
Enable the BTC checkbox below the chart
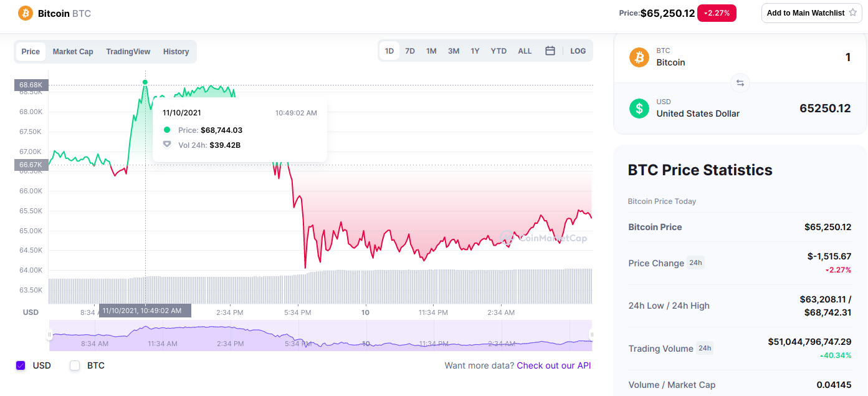(x=75, y=365)
